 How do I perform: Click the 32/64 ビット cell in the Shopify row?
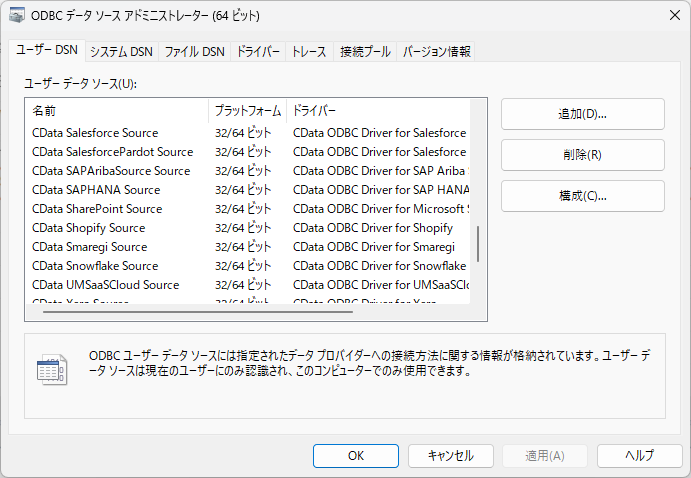tap(243, 228)
